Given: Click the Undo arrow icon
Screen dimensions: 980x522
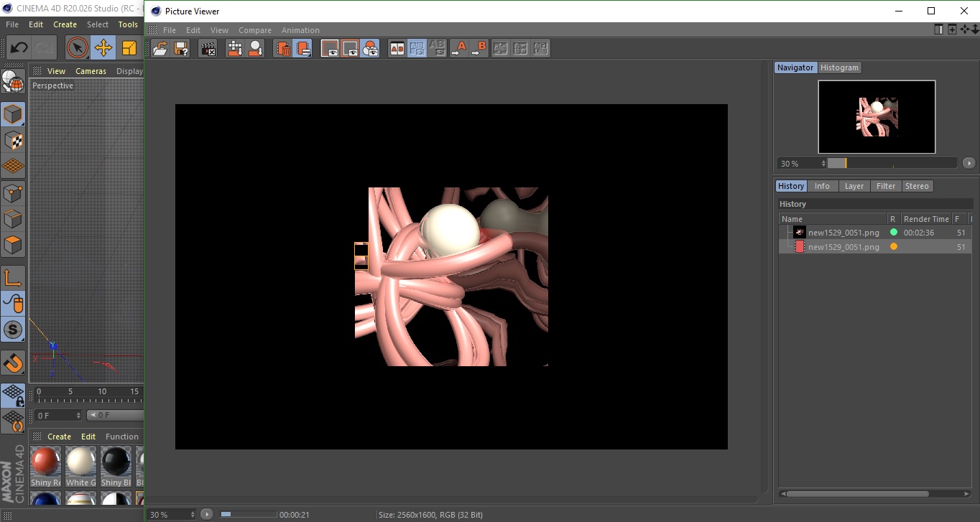Looking at the screenshot, I should [19, 48].
